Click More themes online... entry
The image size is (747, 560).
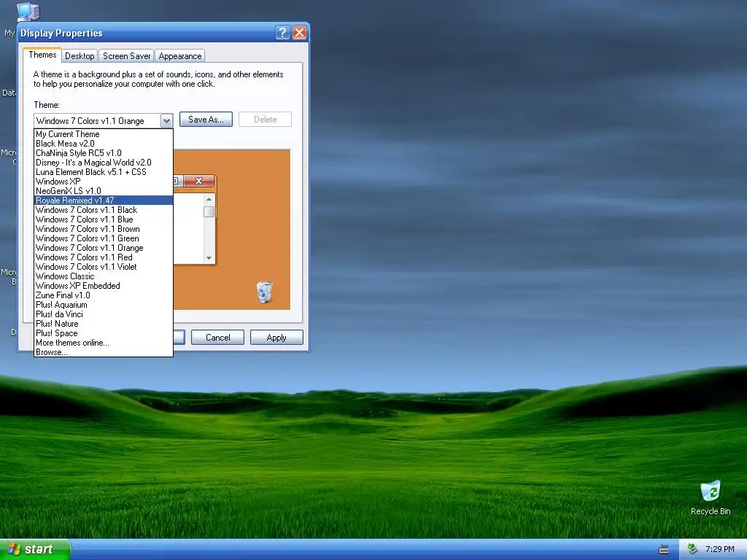click(x=104, y=343)
